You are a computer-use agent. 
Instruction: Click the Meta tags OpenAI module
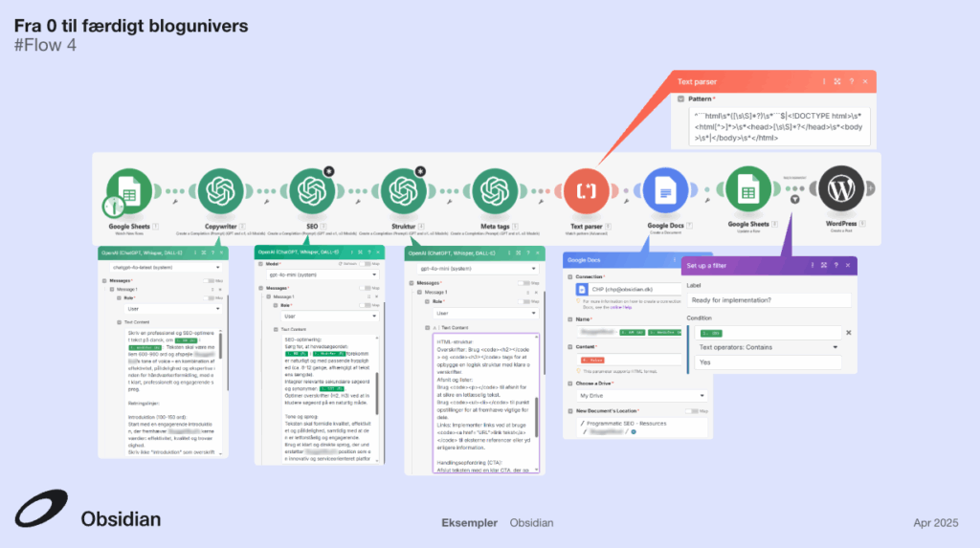point(495,190)
